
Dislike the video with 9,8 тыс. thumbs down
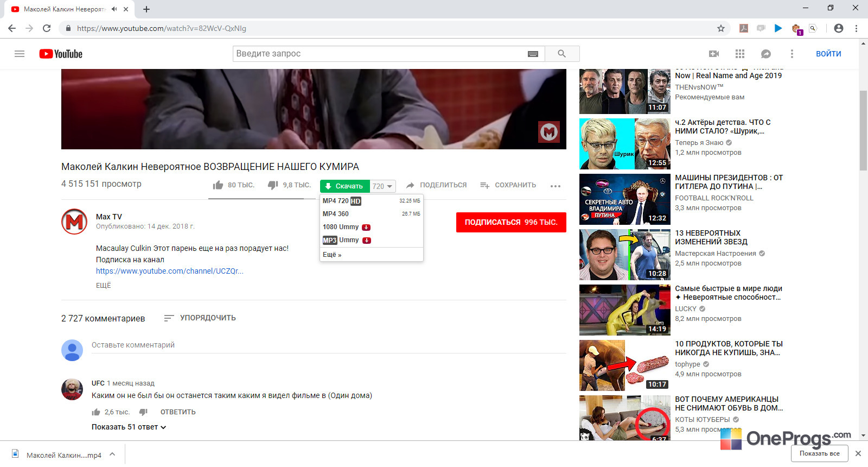[273, 185]
